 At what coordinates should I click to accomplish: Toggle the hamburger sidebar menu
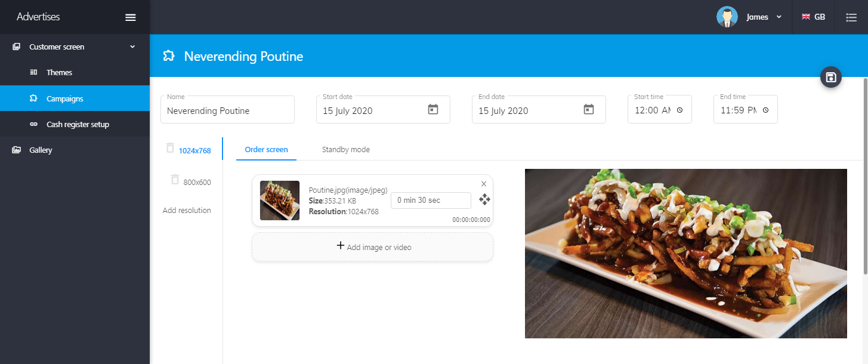point(131,17)
